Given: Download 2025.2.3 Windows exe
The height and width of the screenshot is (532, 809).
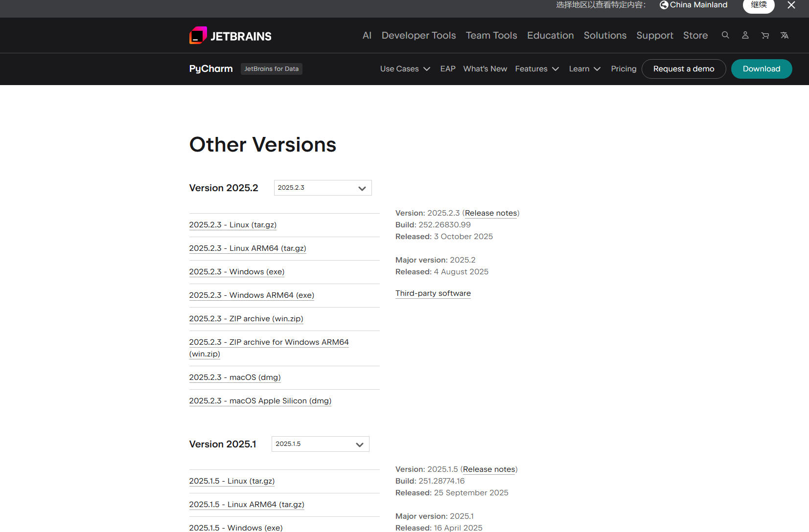Looking at the screenshot, I should (x=237, y=272).
